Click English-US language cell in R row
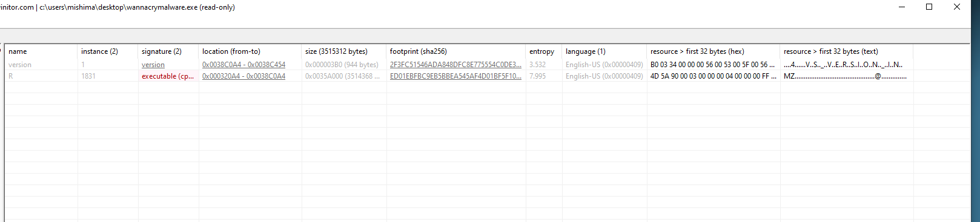The image size is (980, 222). pos(604,76)
